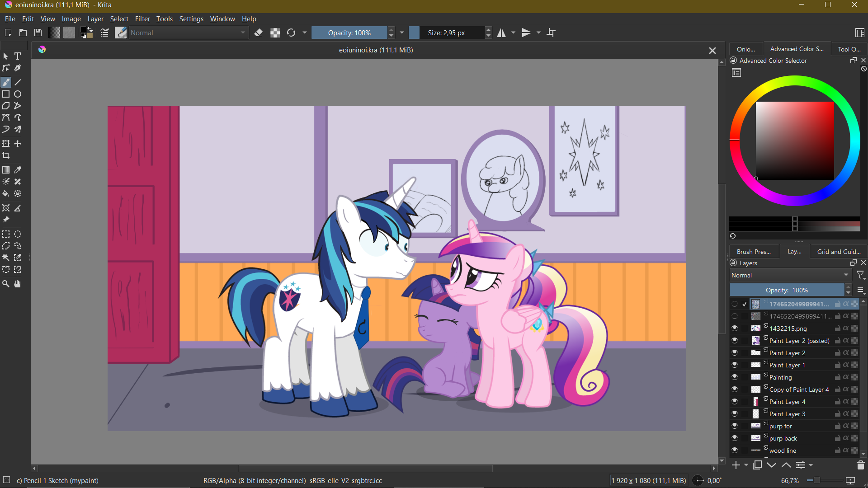The height and width of the screenshot is (488, 868).
Task: Toggle Eraser mode
Action: tap(259, 33)
